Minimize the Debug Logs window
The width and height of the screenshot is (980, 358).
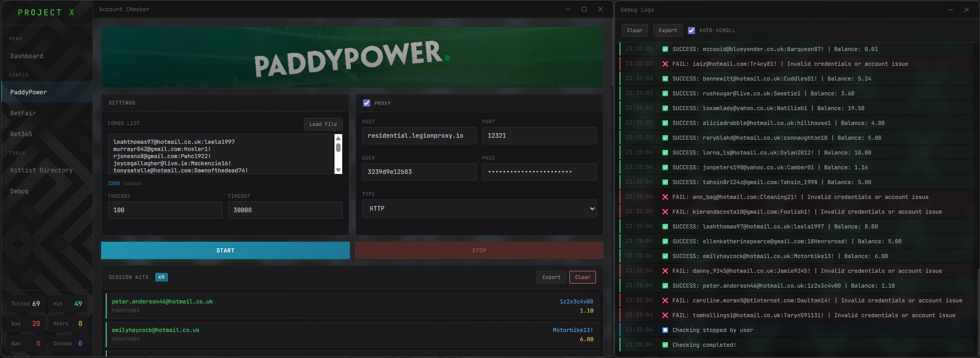coord(950,10)
